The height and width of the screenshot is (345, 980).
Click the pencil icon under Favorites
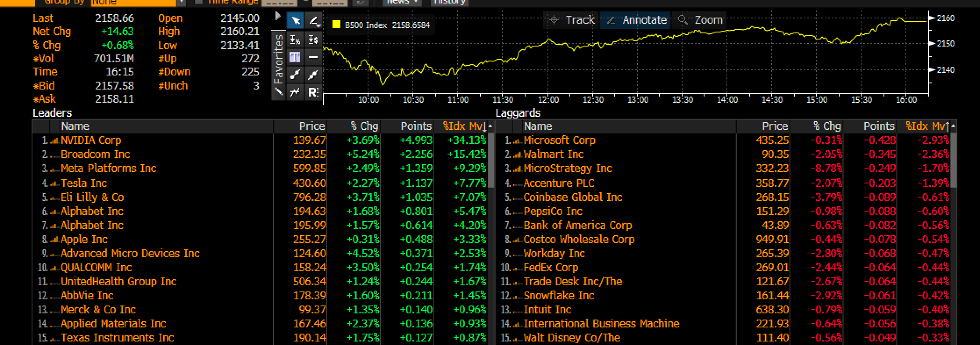point(278,92)
